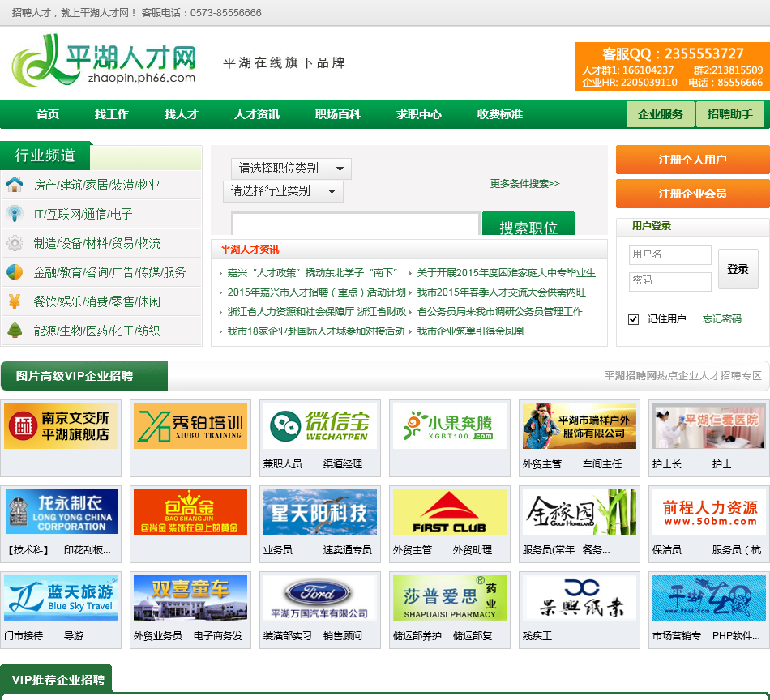Open 秀铂培训 company logo

(x=190, y=426)
